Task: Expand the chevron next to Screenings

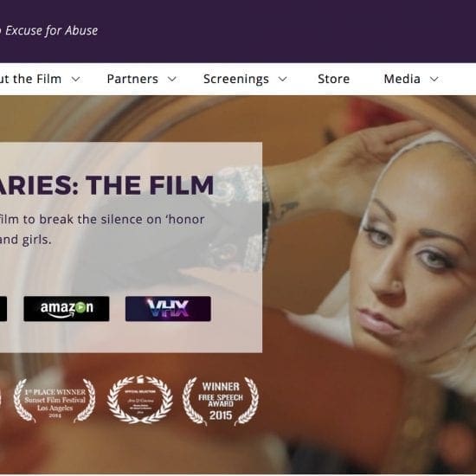Action: 283,80
